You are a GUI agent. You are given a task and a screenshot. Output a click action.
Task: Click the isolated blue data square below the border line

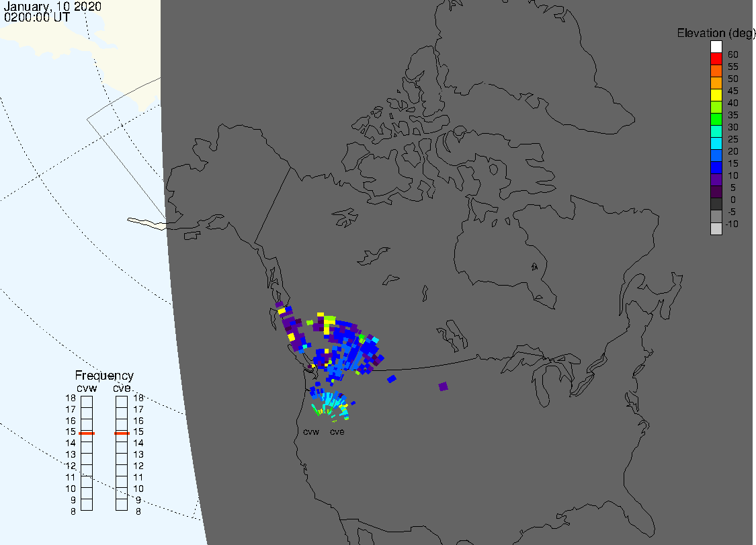click(392, 379)
